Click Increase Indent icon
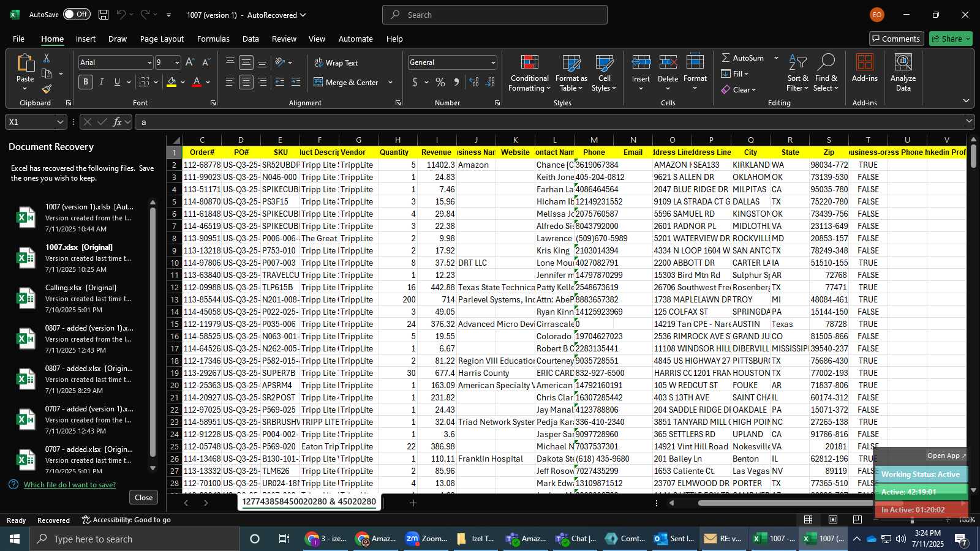This screenshot has height=551, width=980. point(296,82)
